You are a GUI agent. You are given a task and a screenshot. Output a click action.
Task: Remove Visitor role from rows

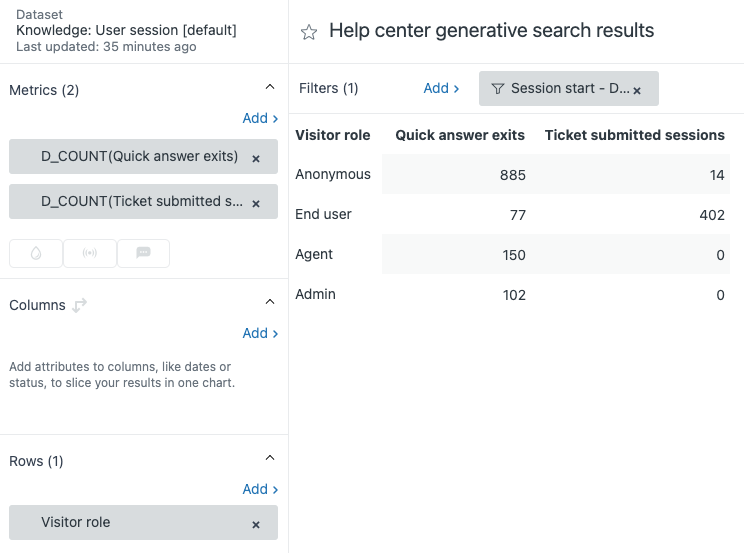[256, 524]
